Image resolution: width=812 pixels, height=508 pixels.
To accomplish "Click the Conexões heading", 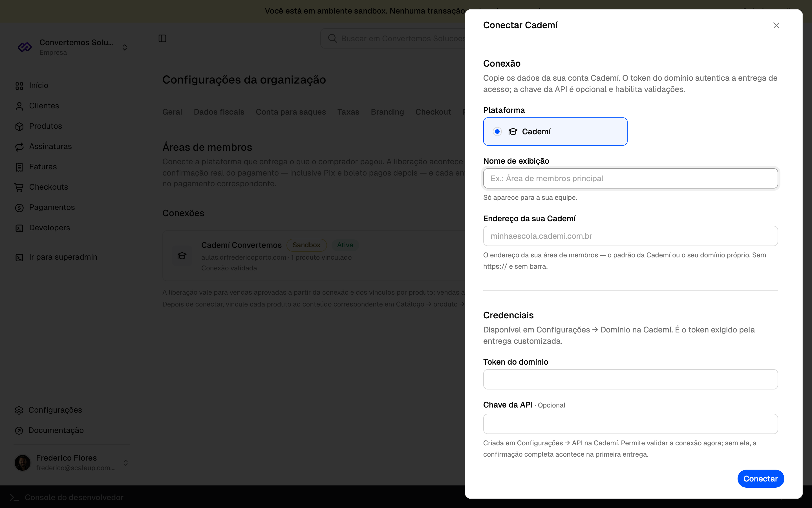I will 183,213.
